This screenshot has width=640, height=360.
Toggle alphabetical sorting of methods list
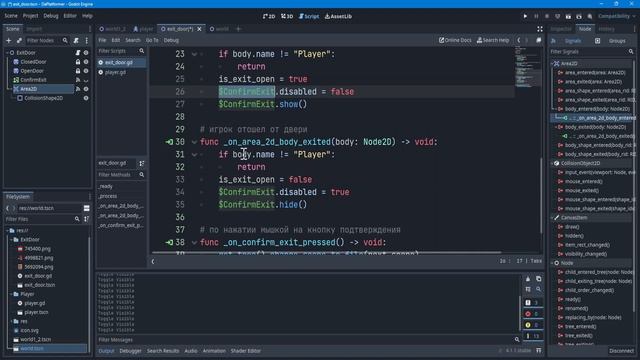[142, 163]
